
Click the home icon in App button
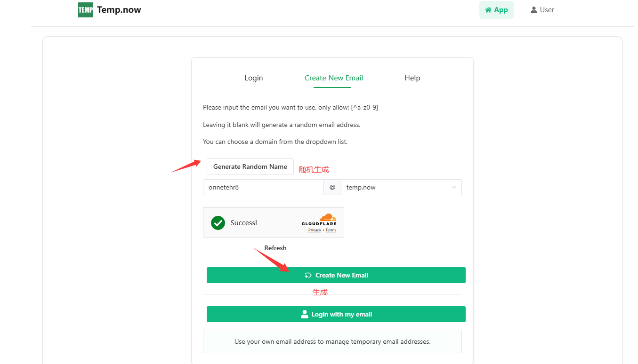[x=488, y=10]
